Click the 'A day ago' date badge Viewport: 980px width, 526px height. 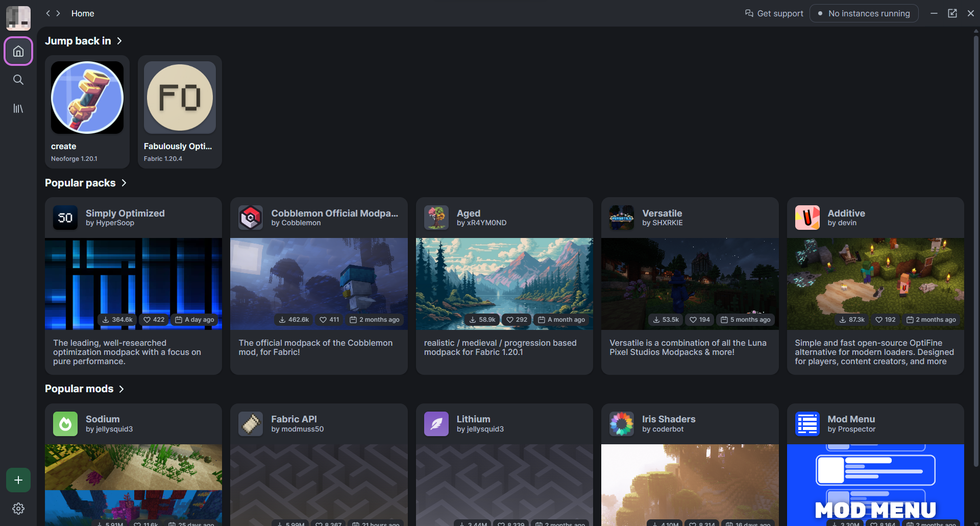coord(194,320)
